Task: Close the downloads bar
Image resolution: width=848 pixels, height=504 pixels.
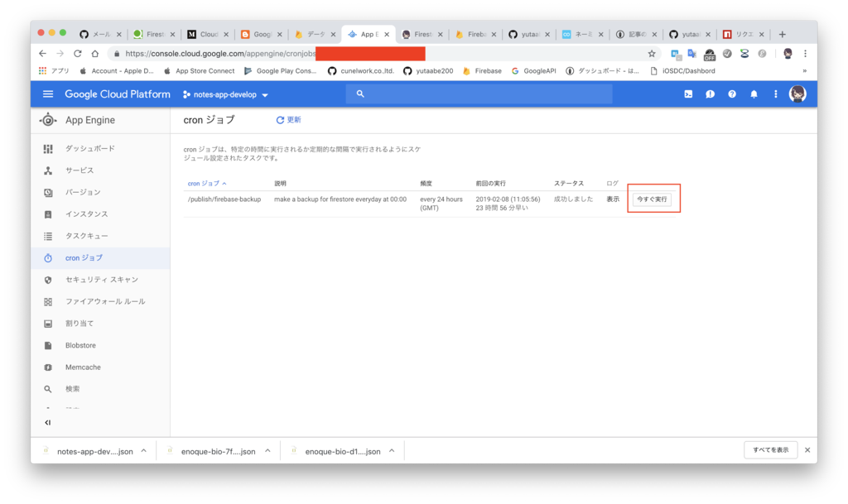Action: pos(807,450)
